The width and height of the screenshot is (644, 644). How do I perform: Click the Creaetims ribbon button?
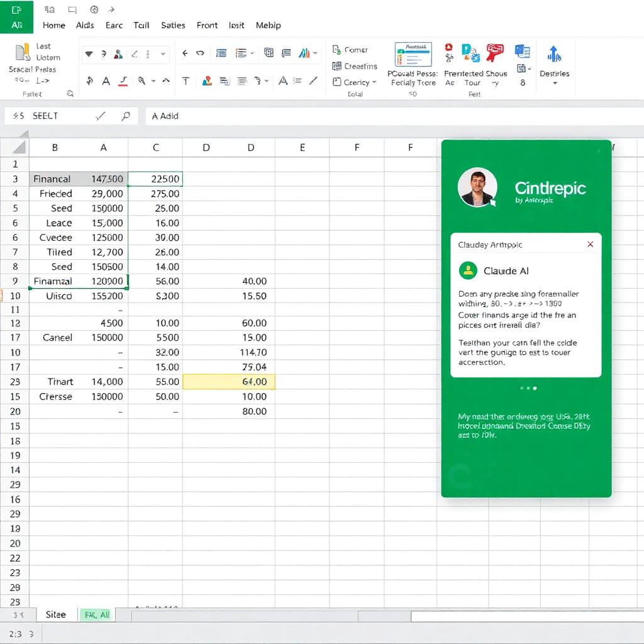(354, 66)
